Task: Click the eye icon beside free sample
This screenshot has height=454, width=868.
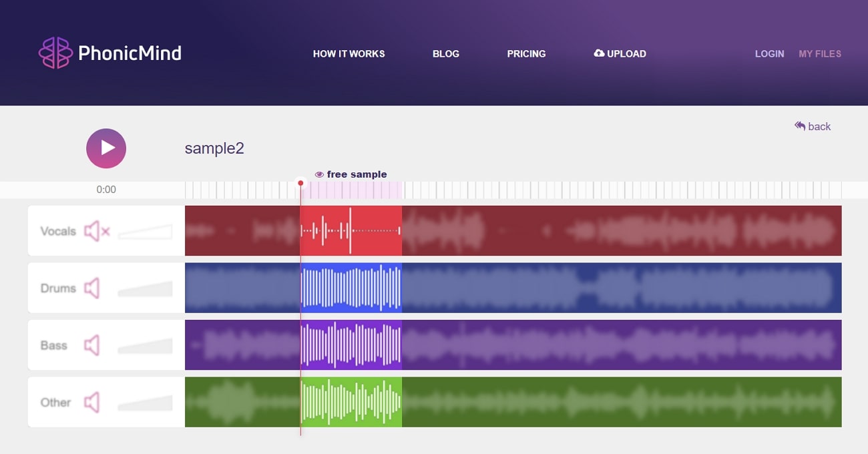Action: tap(319, 175)
